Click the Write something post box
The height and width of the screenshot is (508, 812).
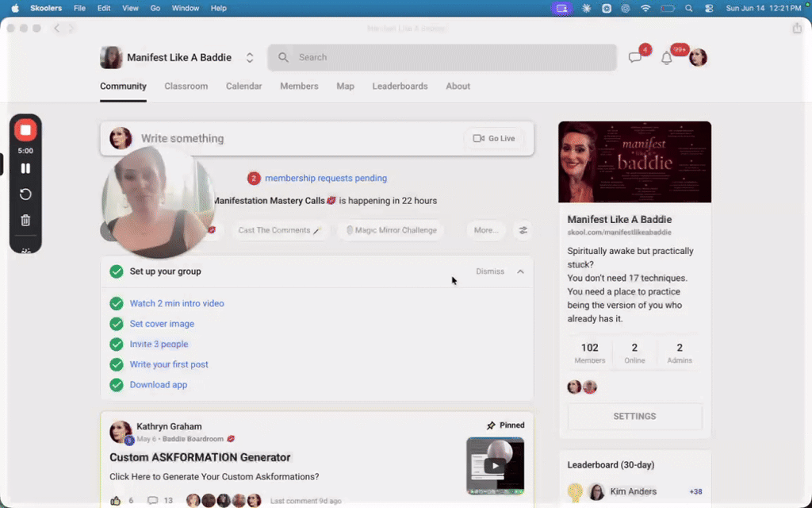click(x=317, y=138)
